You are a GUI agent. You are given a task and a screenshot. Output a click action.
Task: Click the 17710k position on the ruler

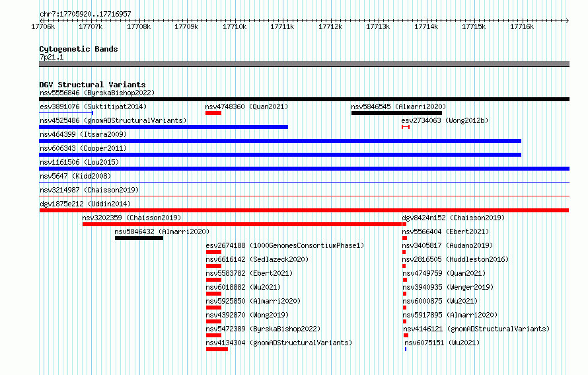coord(235,26)
